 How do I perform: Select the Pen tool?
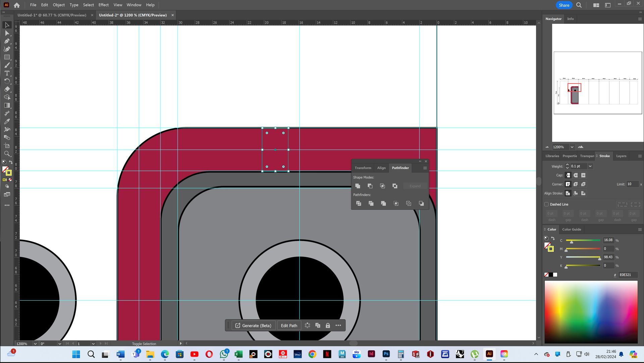[7, 41]
